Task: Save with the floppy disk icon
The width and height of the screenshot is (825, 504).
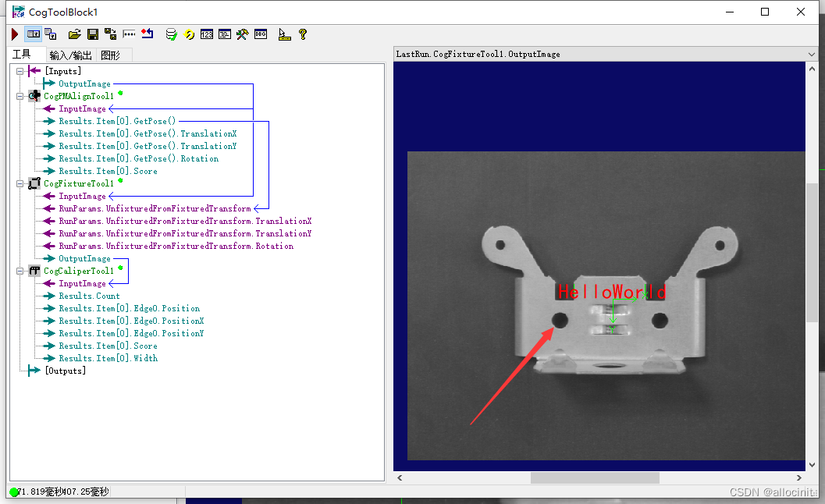Action: coord(93,35)
